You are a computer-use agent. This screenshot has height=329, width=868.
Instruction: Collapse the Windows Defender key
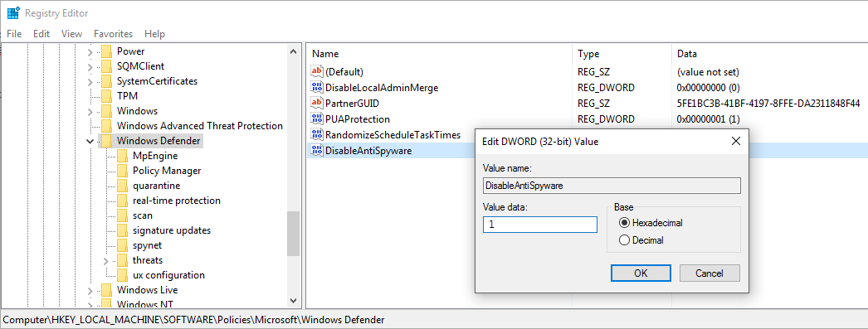tap(90, 141)
